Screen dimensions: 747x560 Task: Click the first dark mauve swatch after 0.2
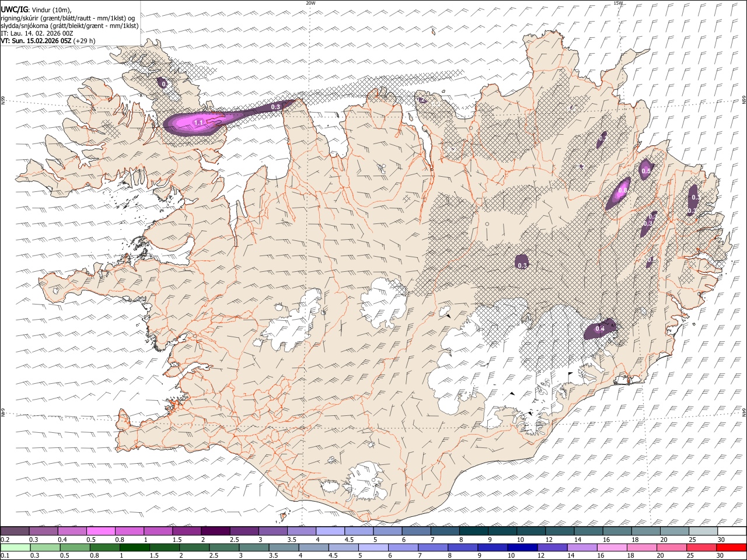click(15, 531)
